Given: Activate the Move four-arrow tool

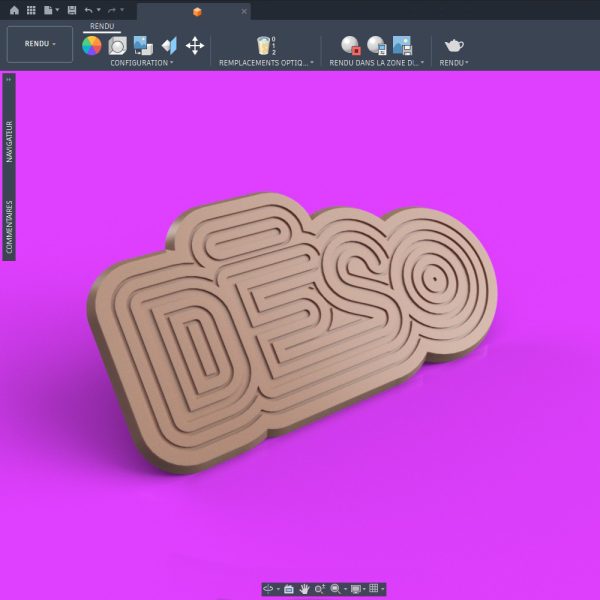Looking at the screenshot, I should pos(195,46).
